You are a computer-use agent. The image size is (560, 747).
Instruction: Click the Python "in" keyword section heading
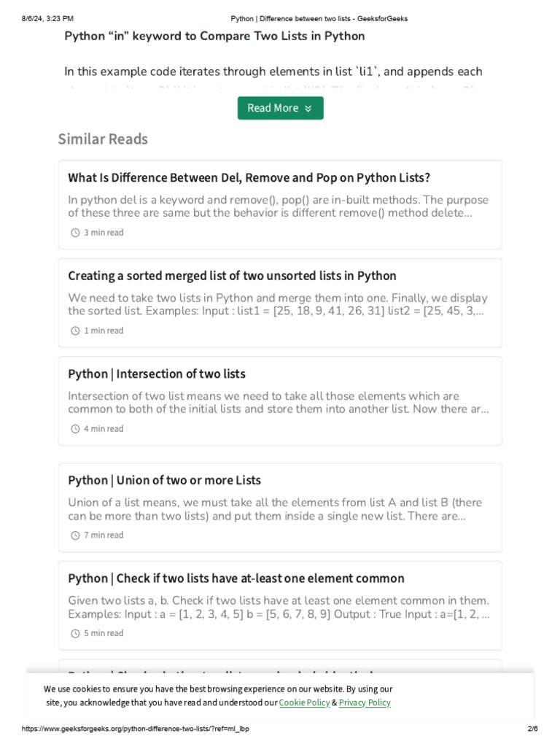click(214, 36)
